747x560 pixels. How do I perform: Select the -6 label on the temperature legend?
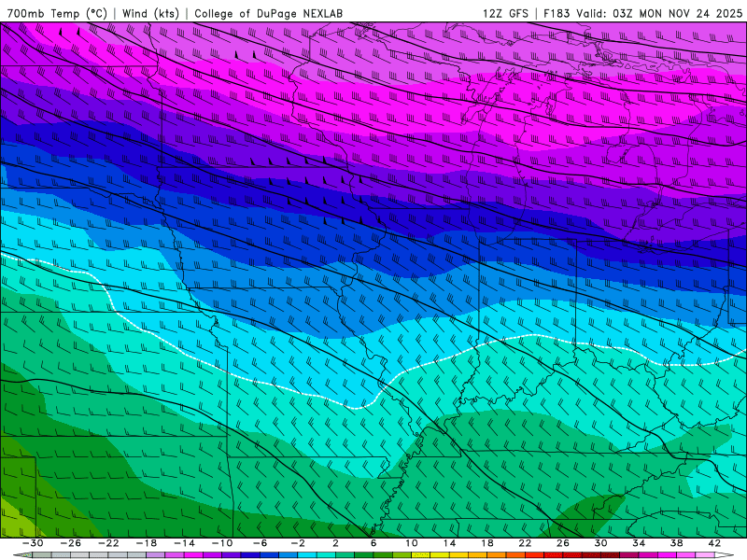(260, 543)
